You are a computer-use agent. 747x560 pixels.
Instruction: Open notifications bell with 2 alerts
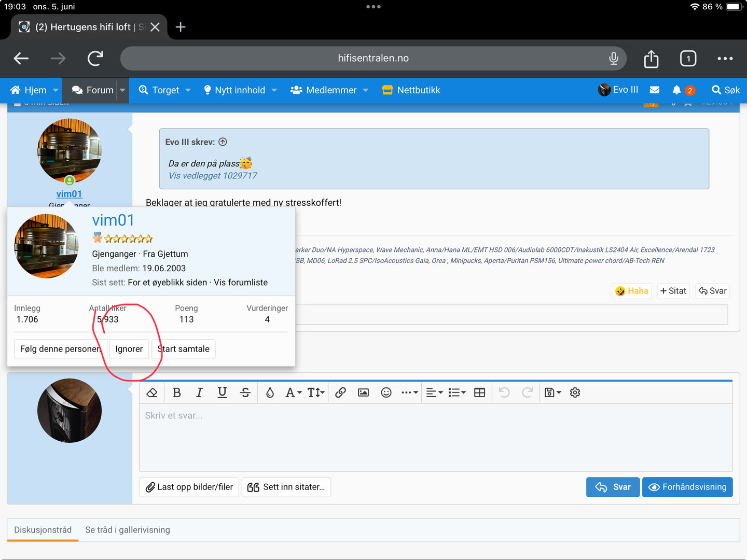[677, 90]
